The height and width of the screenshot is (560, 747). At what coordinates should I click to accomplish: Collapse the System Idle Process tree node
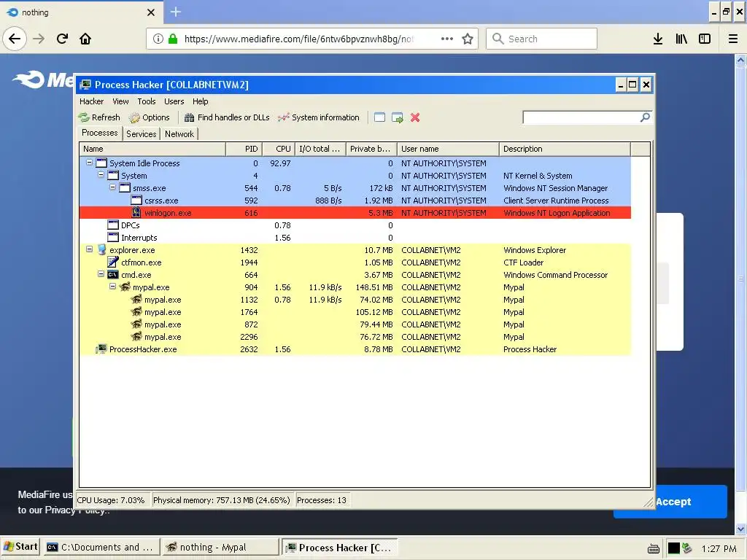tap(89, 163)
